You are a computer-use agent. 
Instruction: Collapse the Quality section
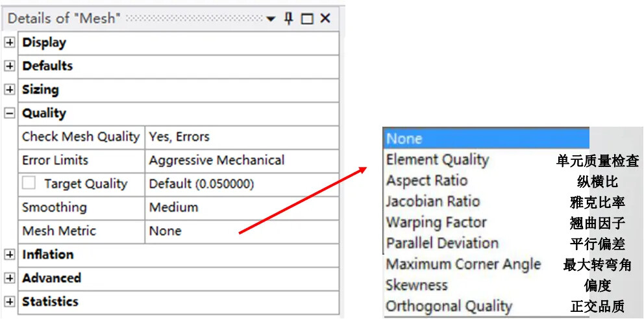[10, 113]
